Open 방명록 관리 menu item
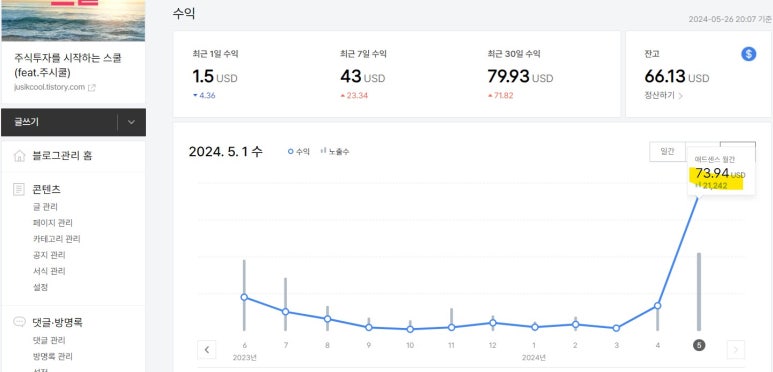Viewport: 773px width, 372px height. tap(52, 356)
